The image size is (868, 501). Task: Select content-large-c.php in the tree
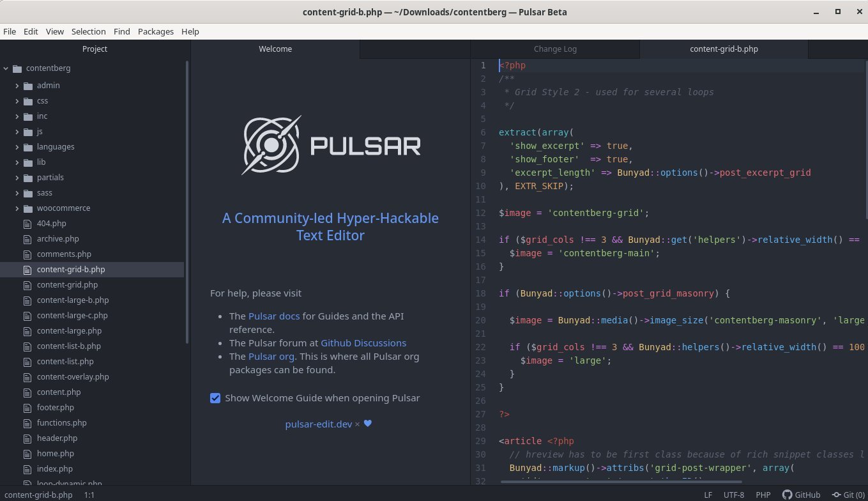pos(72,316)
